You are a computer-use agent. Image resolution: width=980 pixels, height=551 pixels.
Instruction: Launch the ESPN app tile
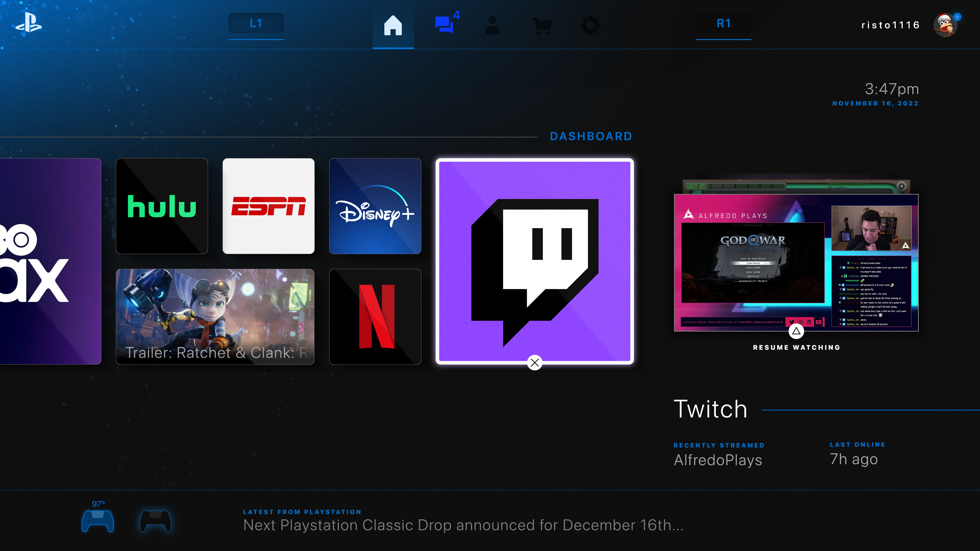pyautogui.click(x=268, y=206)
